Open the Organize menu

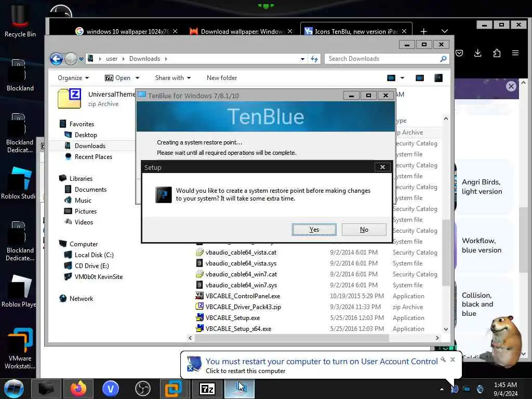pos(73,78)
